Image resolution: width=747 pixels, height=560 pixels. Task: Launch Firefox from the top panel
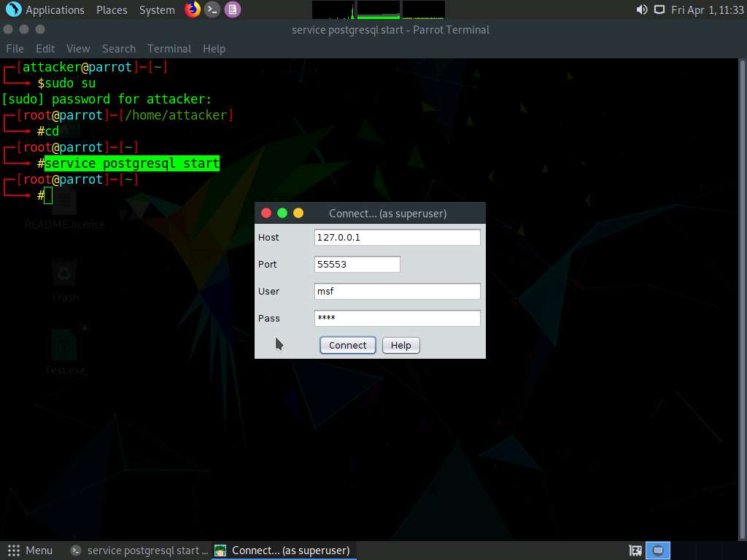point(193,9)
